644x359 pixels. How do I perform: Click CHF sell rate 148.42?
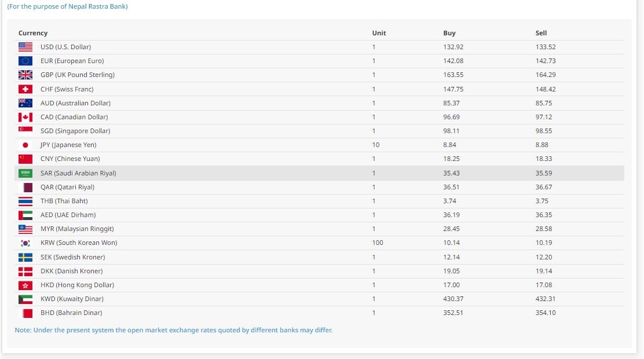point(546,89)
